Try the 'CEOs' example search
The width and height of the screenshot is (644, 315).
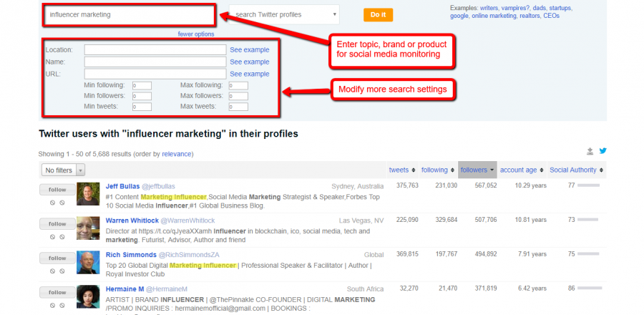click(551, 16)
